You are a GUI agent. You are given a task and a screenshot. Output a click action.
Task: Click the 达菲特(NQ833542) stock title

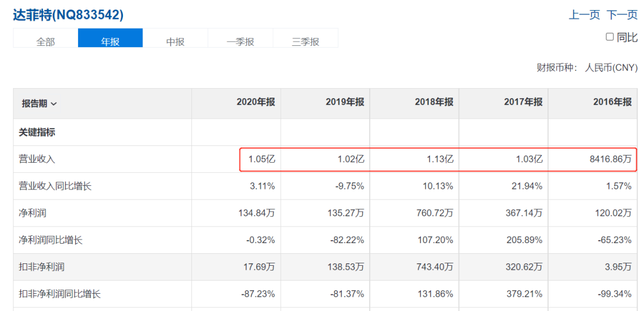coord(69,15)
